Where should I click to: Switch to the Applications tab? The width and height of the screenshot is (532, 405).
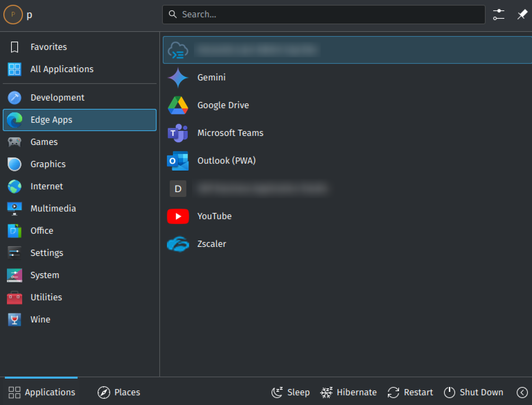42,392
